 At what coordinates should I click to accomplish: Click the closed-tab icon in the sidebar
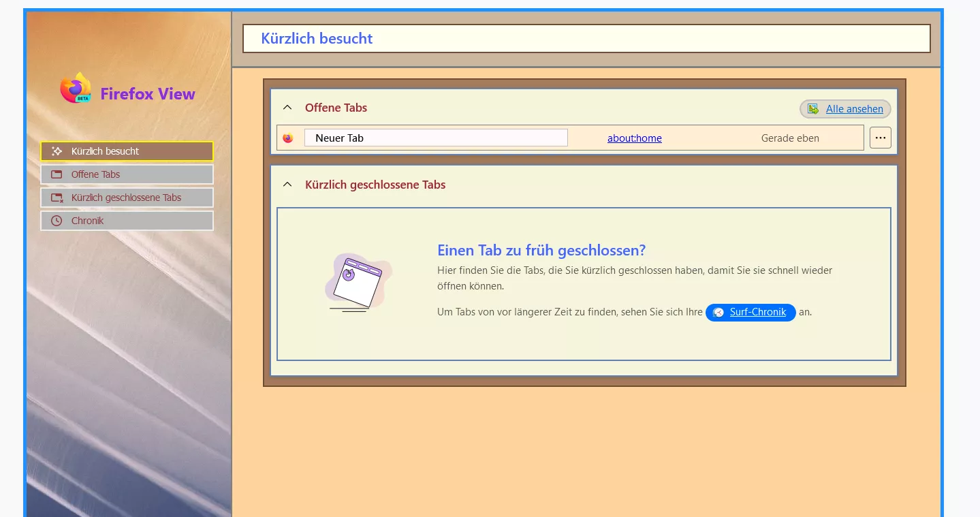[57, 198]
